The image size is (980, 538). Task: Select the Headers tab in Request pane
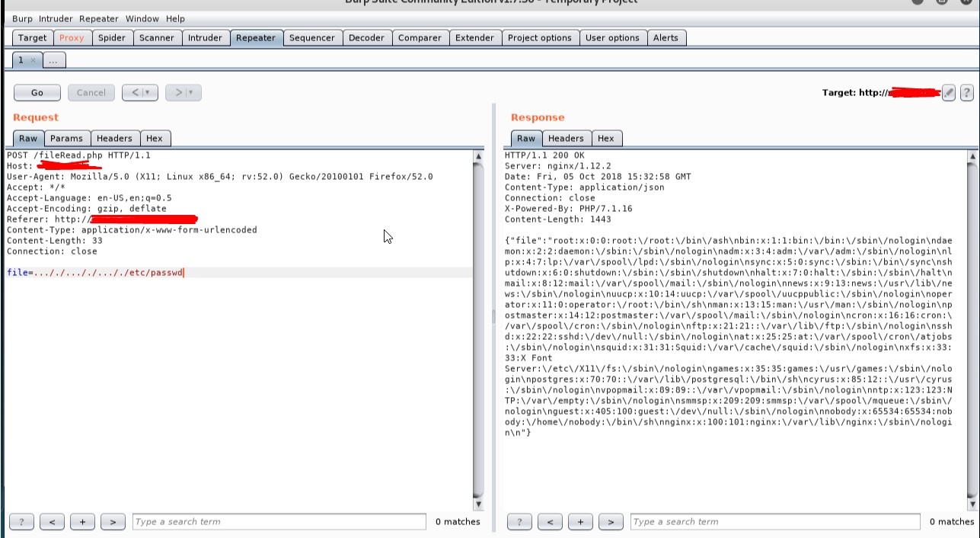[114, 138]
